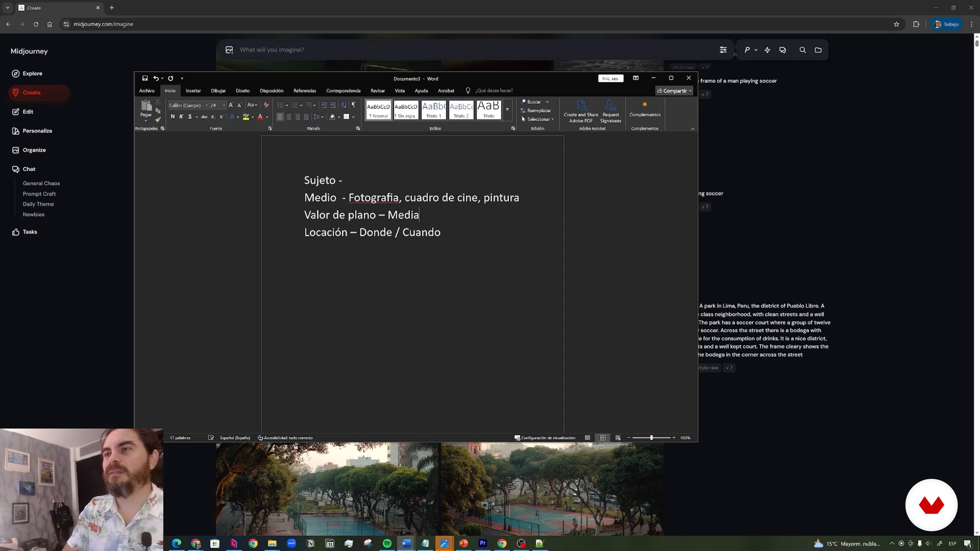The image size is (980, 551).
Task: Open the font name dropdown Calibri (Cuerpo)
Action: pyautogui.click(x=206, y=105)
